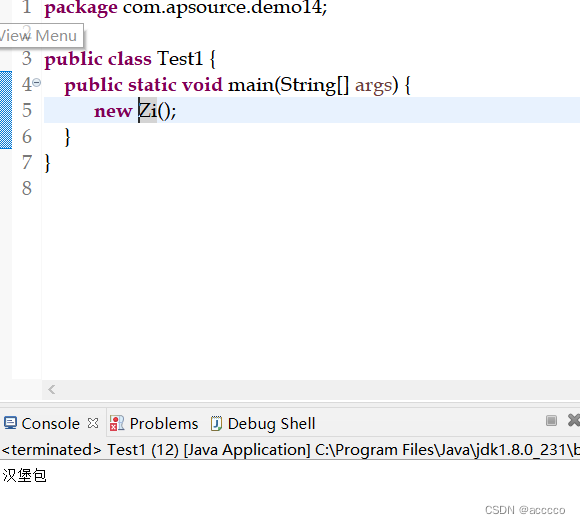Click the closing brace on line 7
The height and width of the screenshot is (524, 580).
(x=47, y=163)
